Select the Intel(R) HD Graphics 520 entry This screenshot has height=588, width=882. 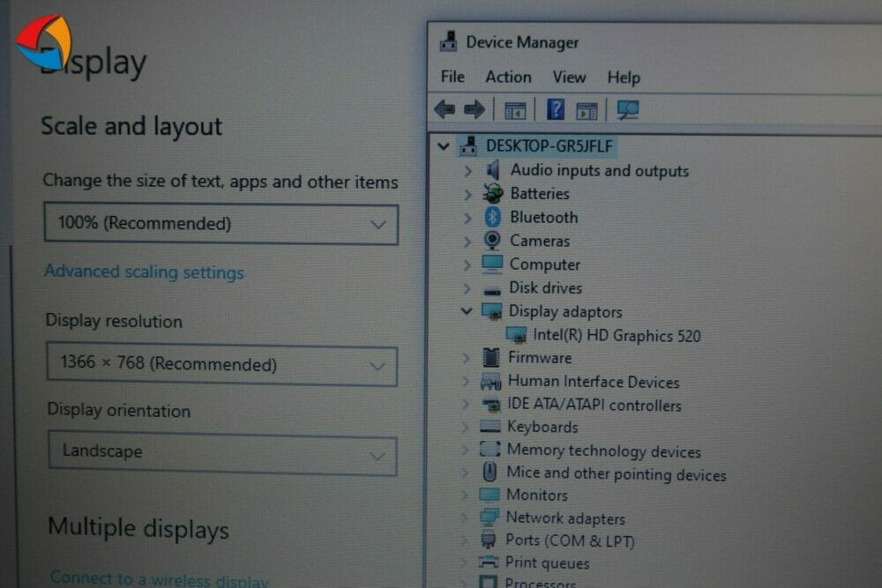[x=617, y=336]
